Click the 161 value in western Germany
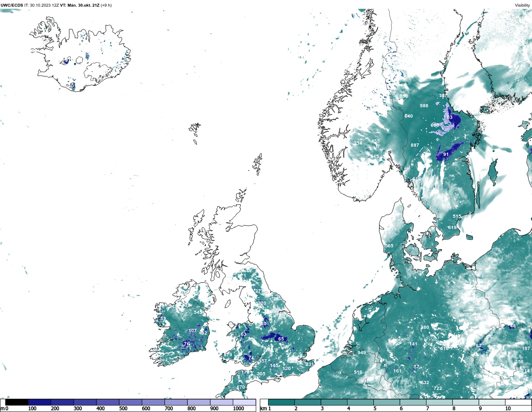This screenshot has height=412, width=532. (x=397, y=371)
